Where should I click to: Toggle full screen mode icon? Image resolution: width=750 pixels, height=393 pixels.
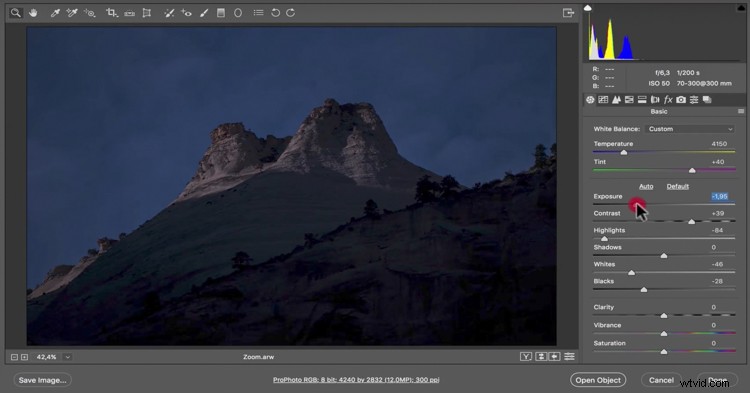pos(568,13)
